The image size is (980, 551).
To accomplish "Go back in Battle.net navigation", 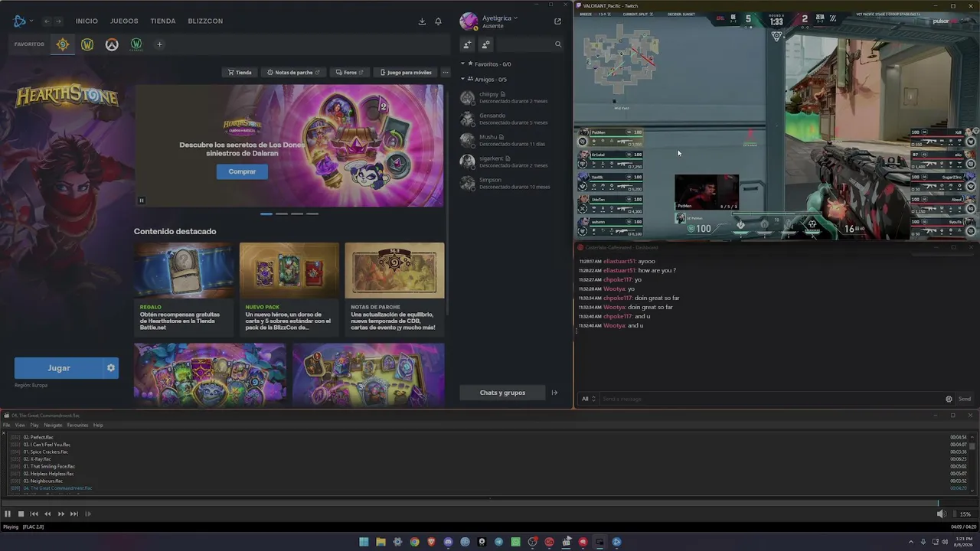I will tap(47, 21).
